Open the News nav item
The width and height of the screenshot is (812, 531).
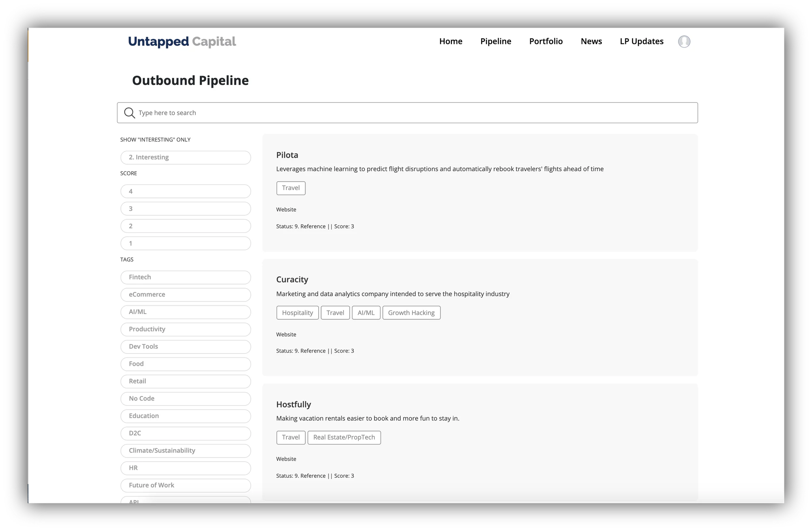[x=591, y=41]
